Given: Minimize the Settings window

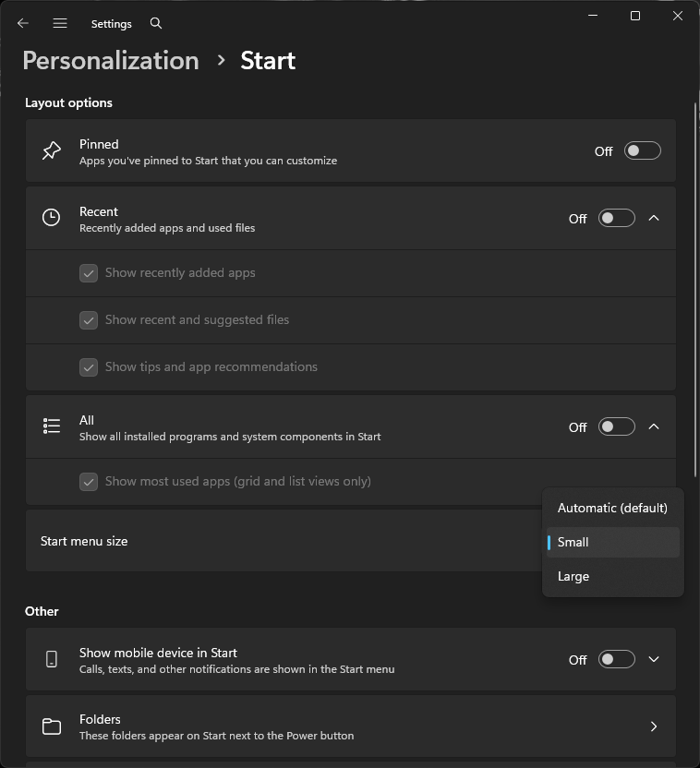Looking at the screenshot, I should tap(593, 16).
